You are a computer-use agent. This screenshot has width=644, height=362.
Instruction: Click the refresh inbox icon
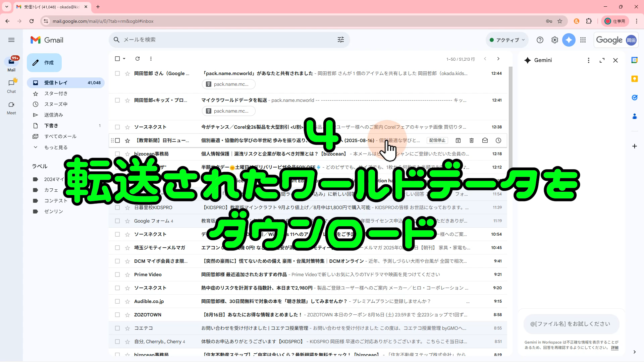click(138, 59)
